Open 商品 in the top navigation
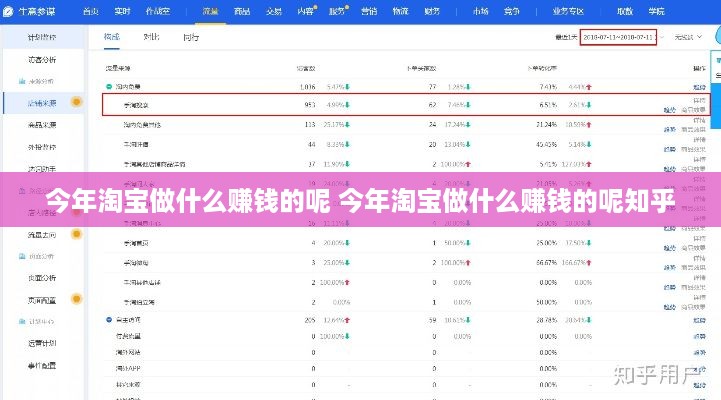This screenshot has width=721, height=400. [242, 11]
